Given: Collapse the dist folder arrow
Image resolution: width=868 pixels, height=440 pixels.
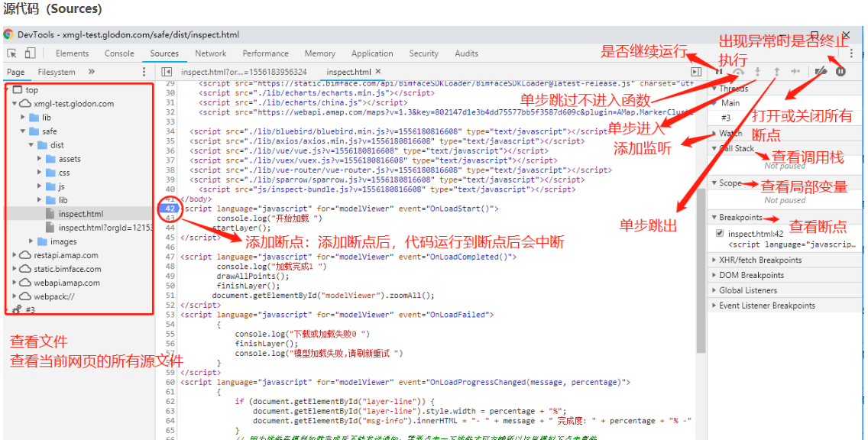Looking at the screenshot, I should pos(31,146).
